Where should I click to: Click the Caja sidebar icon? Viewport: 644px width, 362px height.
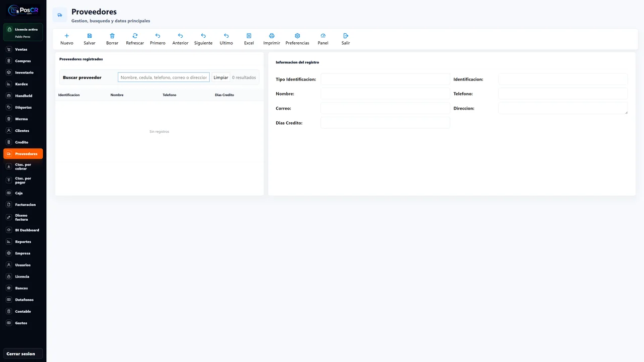point(9,193)
